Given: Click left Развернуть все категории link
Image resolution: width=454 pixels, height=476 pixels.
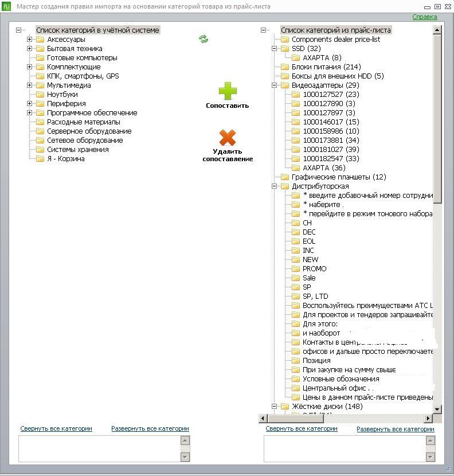Looking at the screenshot, I should [x=150, y=428].
